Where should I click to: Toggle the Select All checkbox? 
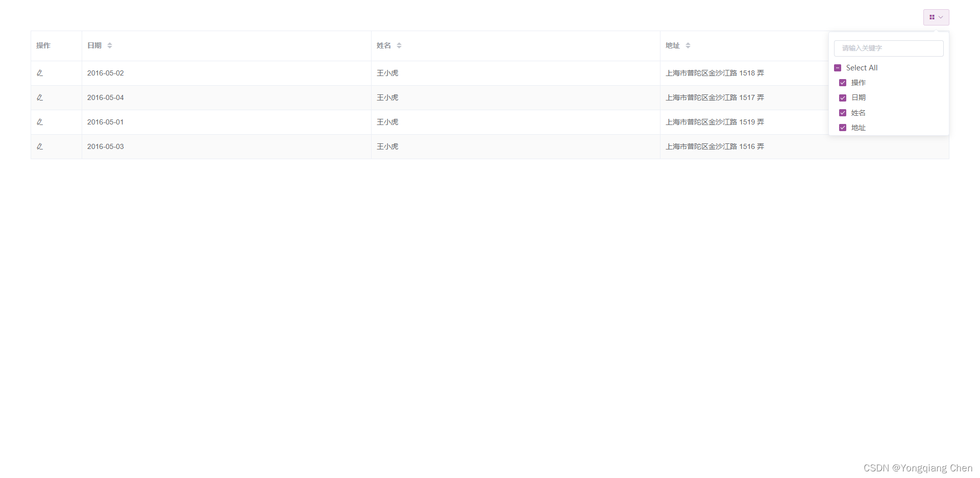[838, 68]
